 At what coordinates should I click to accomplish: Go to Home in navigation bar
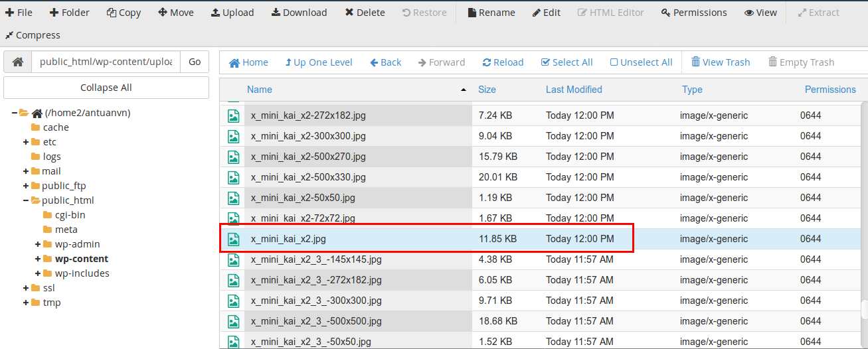click(x=248, y=62)
